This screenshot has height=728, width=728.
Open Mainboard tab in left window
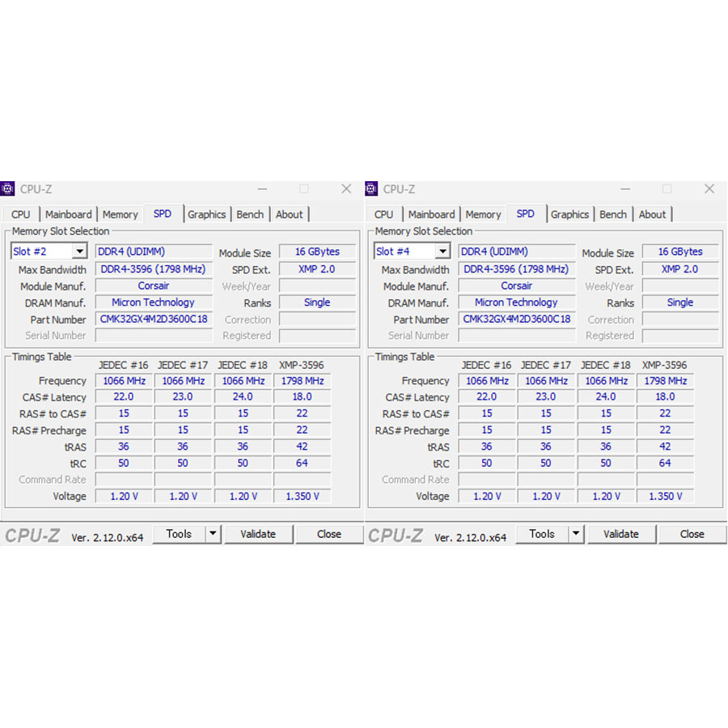click(x=68, y=214)
